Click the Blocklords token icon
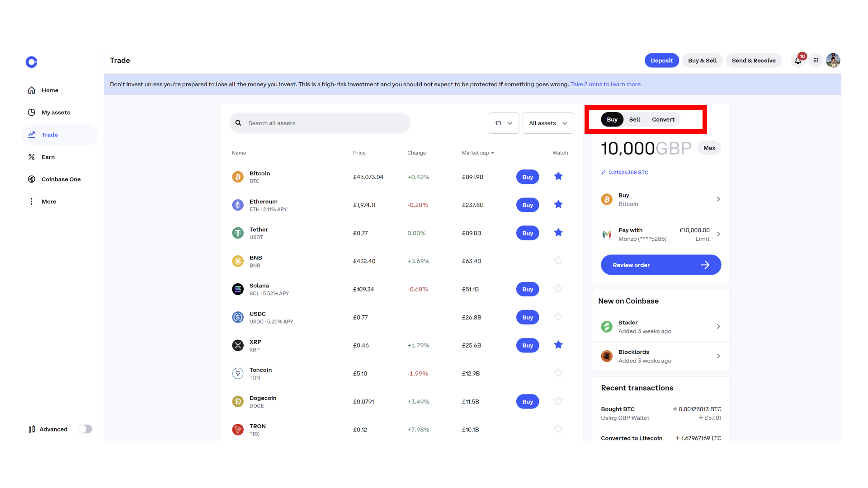868x488 pixels. [x=607, y=356]
